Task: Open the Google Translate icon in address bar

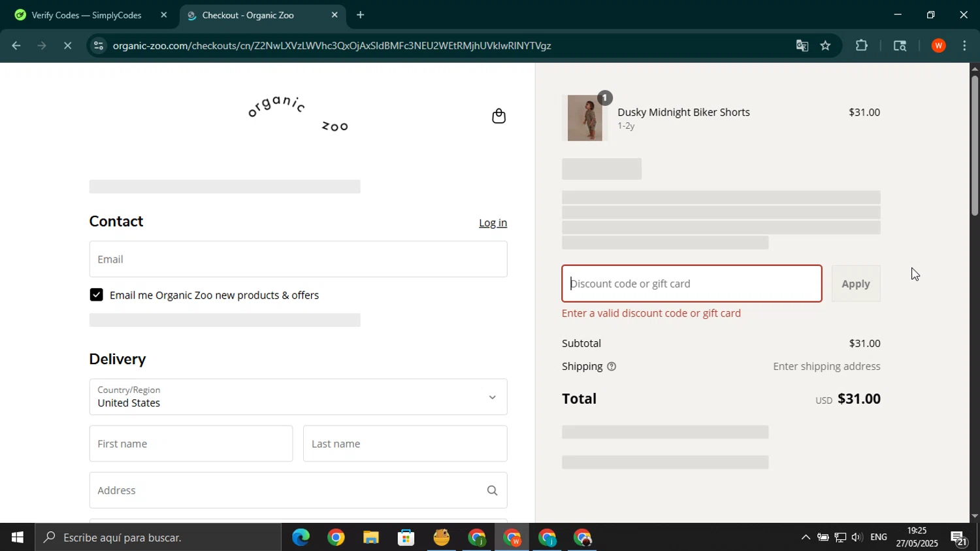Action: pyautogui.click(x=802, y=46)
